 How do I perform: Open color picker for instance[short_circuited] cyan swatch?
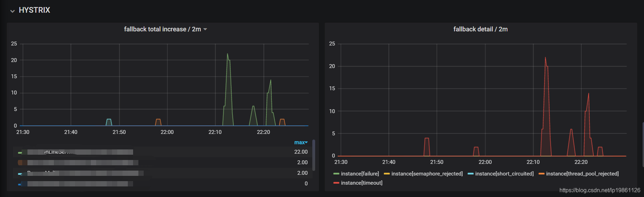point(470,174)
